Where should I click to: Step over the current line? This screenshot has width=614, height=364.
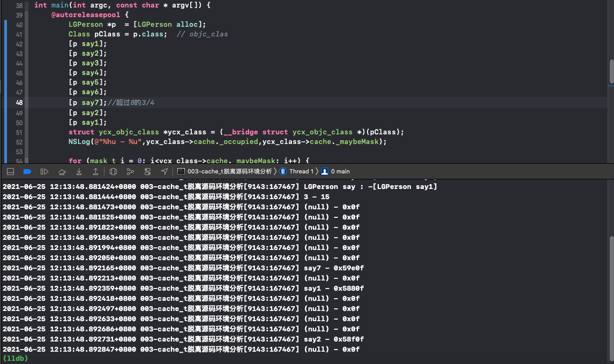(62, 171)
